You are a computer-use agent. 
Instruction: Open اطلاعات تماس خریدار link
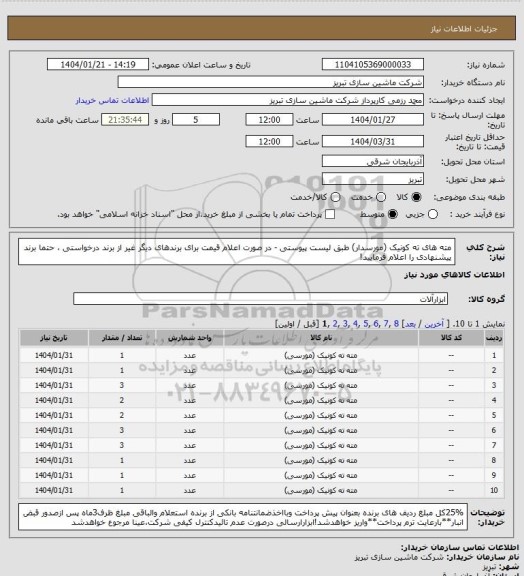click(112, 100)
